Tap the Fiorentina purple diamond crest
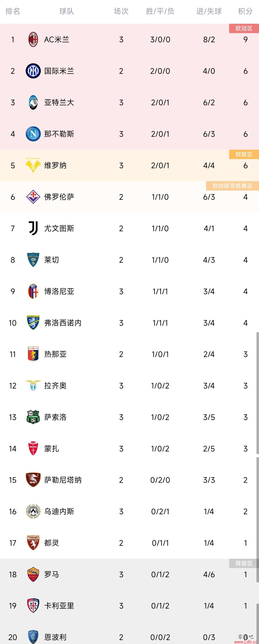The height and width of the screenshot is (644, 259). pos(33,197)
